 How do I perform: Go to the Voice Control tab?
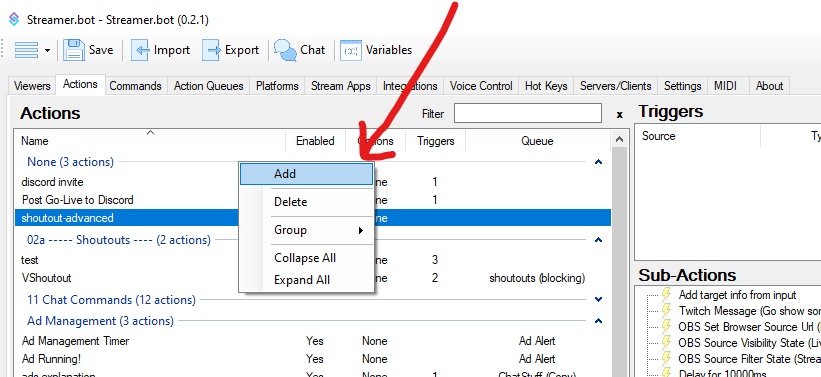tap(481, 86)
